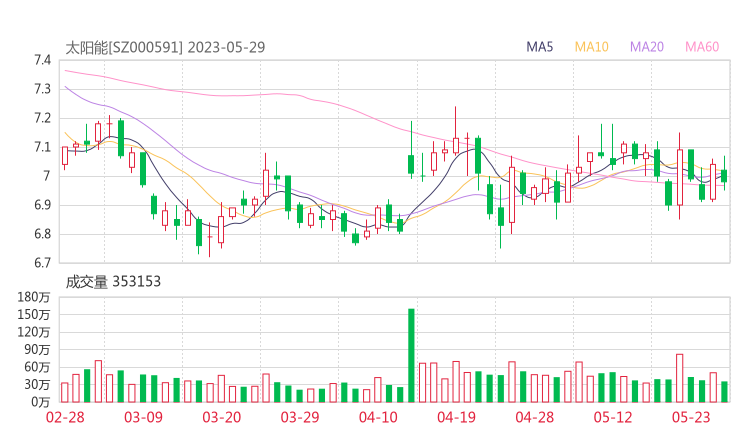Click the 成交量 353153 volume label
The image size is (740, 440).
[x=113, y=282]
